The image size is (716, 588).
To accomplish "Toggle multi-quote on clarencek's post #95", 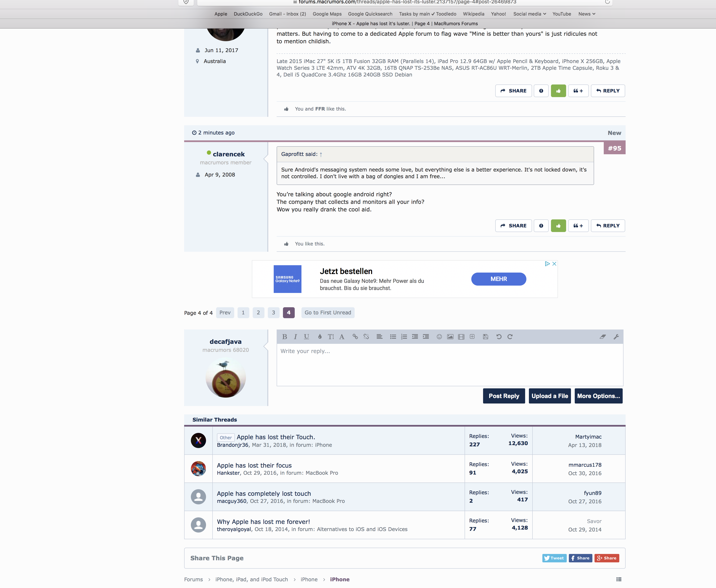I will pos(578,225).
